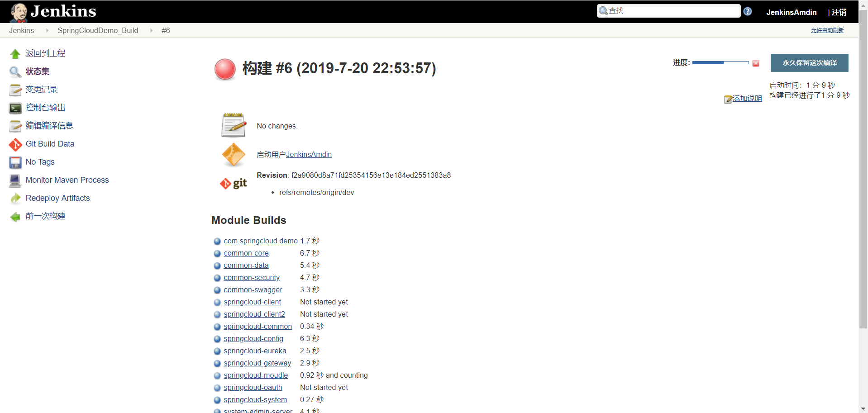This screenshot has width=868, height=413.
Task: Open 控制台输出 sidebar item
Action: pos(45,108)
